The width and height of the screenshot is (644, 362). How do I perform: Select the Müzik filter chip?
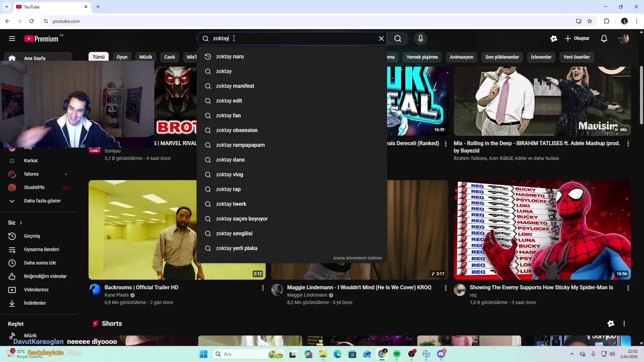(x=146, y=57)
